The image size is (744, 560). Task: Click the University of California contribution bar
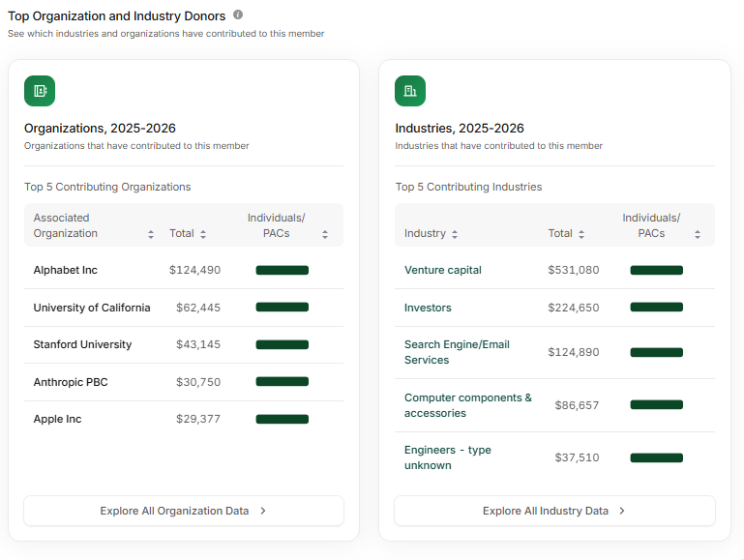click(x=283, y=308)
